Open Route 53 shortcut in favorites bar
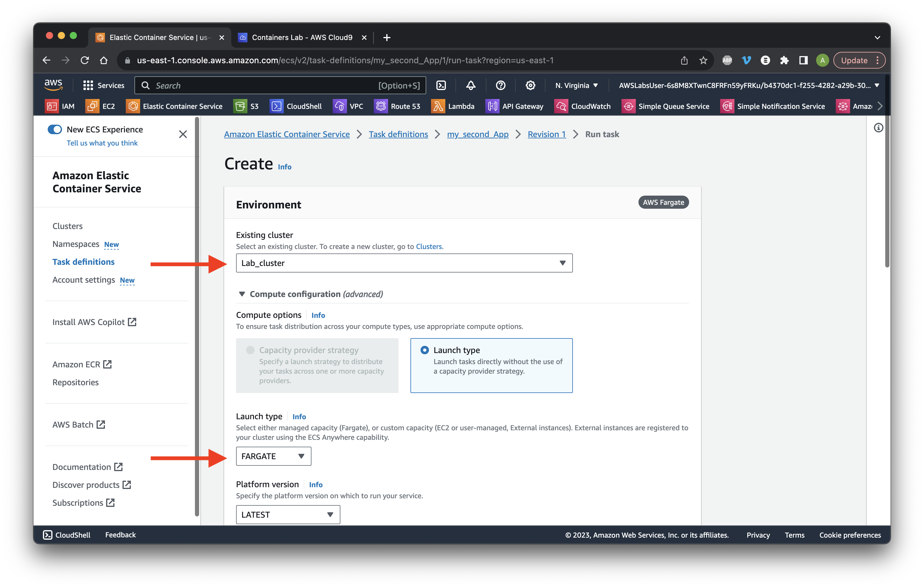This screenshot has width=924, height=588. coord(397,106)
